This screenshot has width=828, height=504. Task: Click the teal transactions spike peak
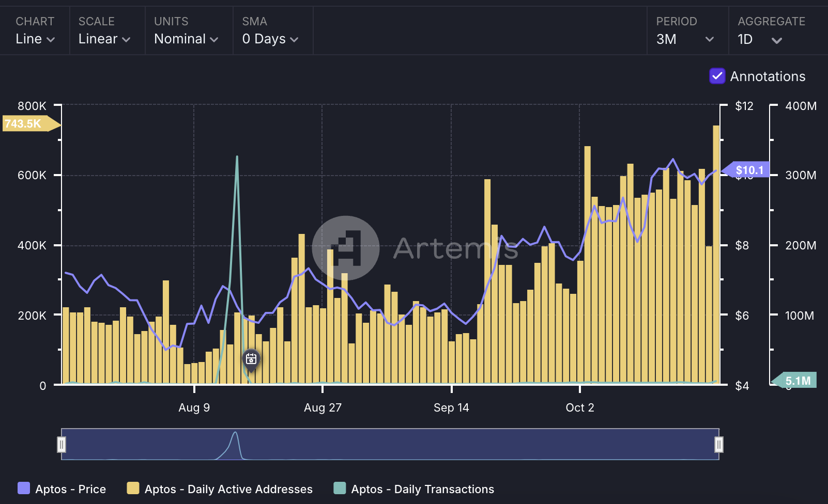pyautogui.click(x=237, y=157)
